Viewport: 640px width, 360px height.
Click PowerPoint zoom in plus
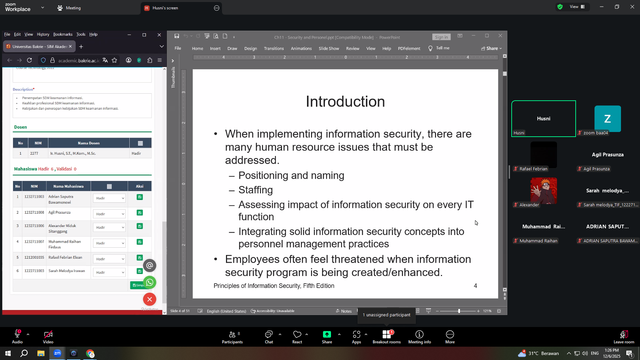click(478, 311)
